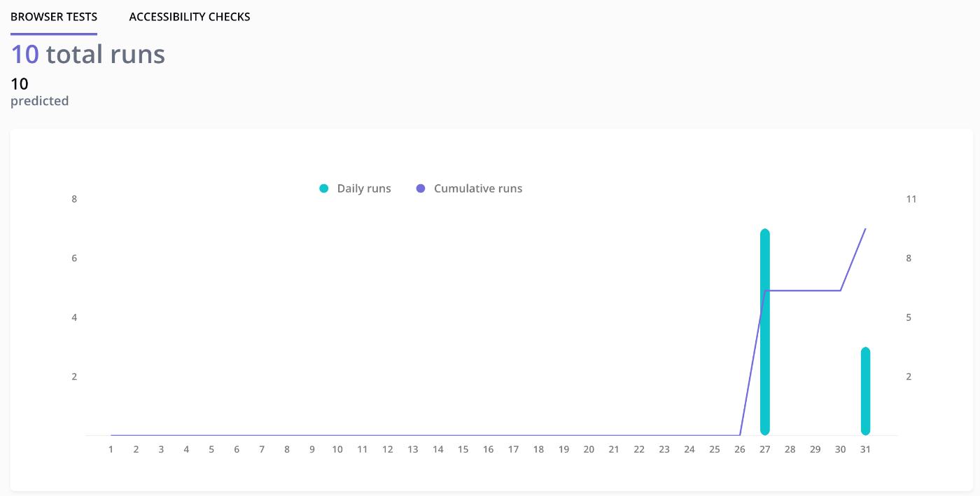The image size is (980, 496).
Task: Click the right axis value 5
Action: click(909, 317)
